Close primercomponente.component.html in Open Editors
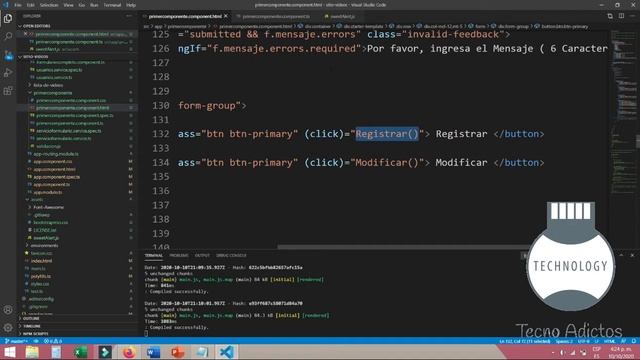640x360 pixels. click(25, 34)
